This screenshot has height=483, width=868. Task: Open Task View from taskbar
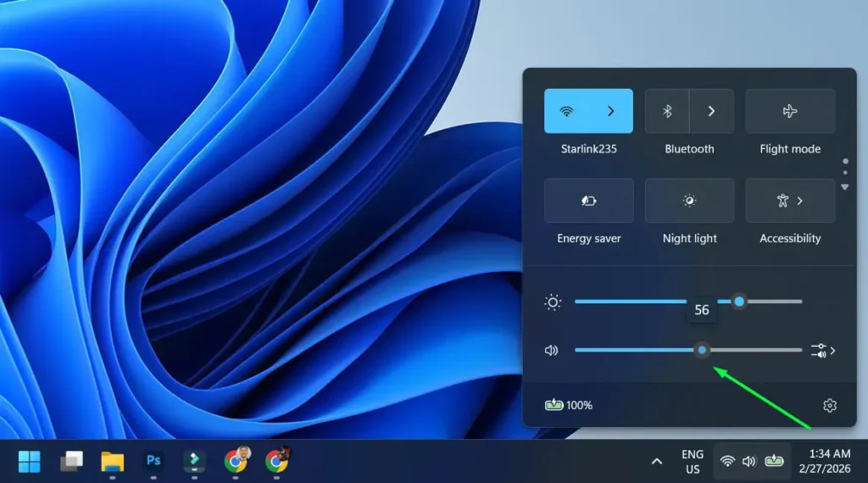coord(71,461)
